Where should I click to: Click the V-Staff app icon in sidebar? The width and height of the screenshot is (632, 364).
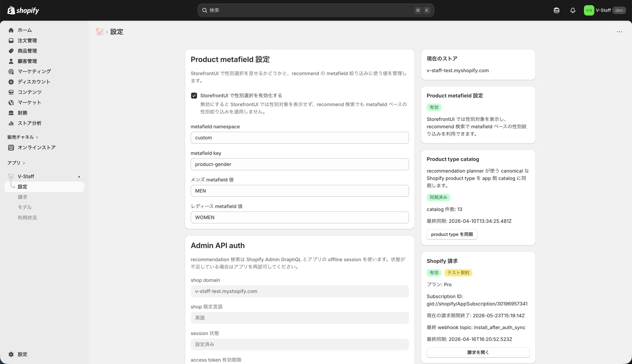pyautogui.click(x=11, y=176)
